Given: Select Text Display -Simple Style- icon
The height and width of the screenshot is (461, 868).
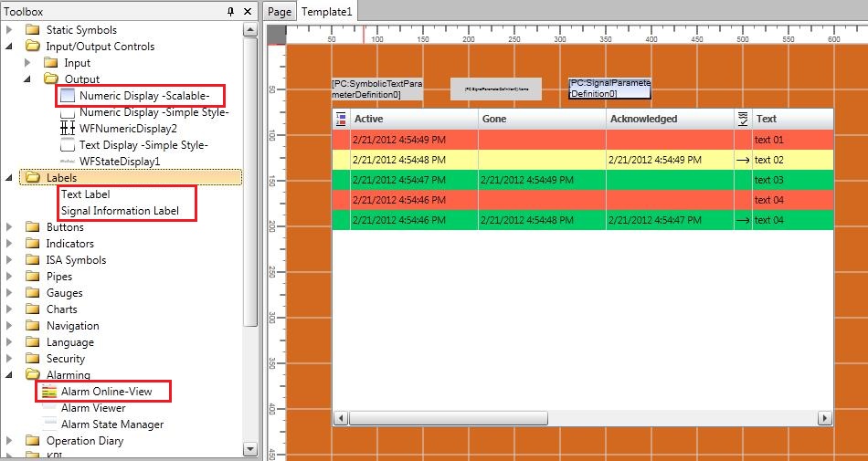Looking at the screenshot, I should click(68, 145).
